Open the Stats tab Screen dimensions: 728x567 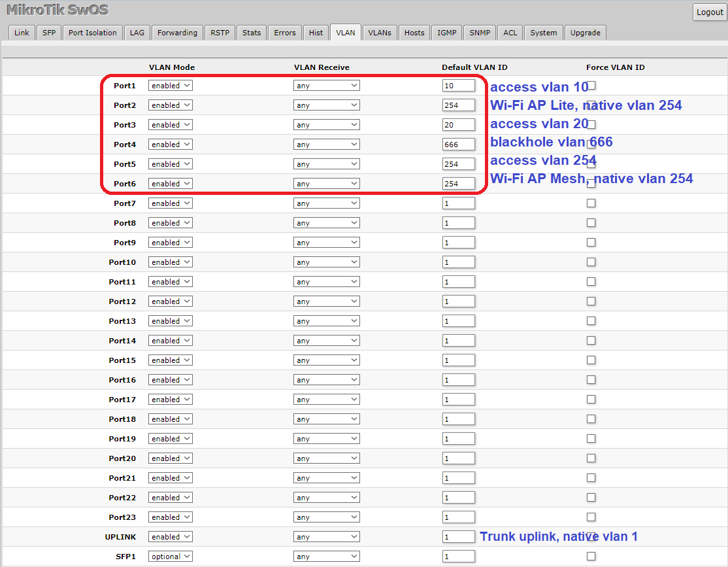252,33
